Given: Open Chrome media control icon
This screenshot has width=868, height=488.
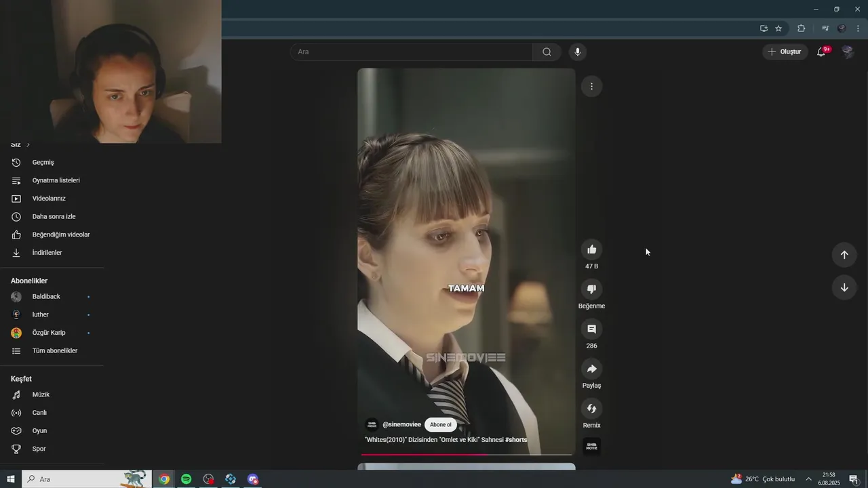Looking at the screenshot, I should tap(825, 28).
